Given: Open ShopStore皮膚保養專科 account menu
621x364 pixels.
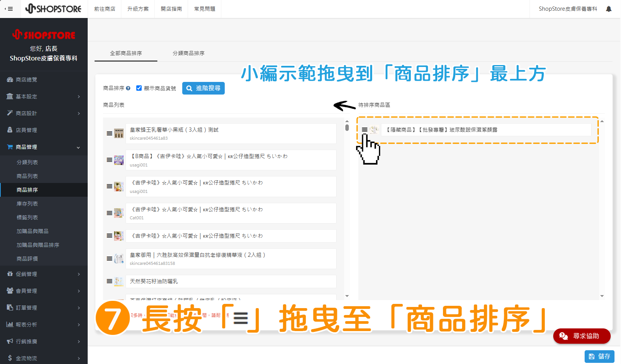Looking at the screenshot, I should coord(568,9).
